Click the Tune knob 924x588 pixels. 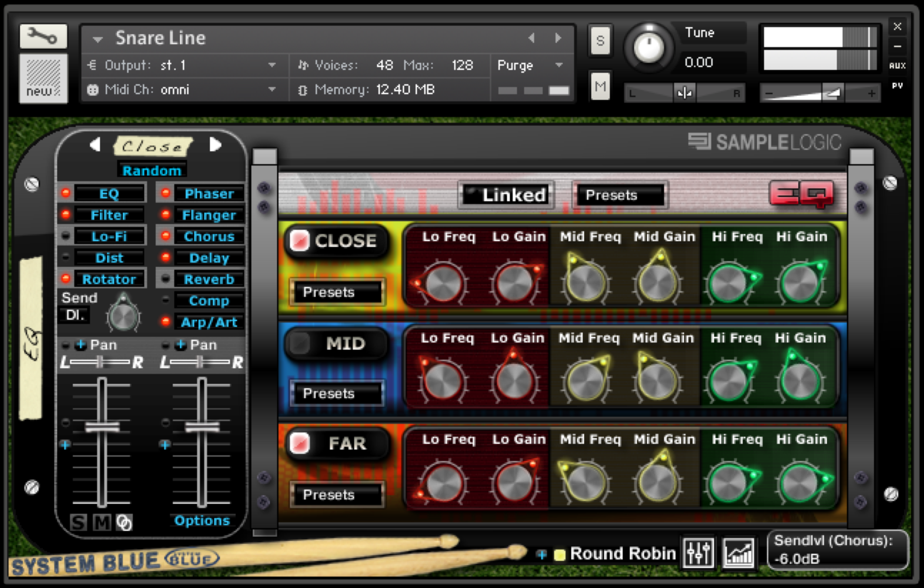click(649, 48)
